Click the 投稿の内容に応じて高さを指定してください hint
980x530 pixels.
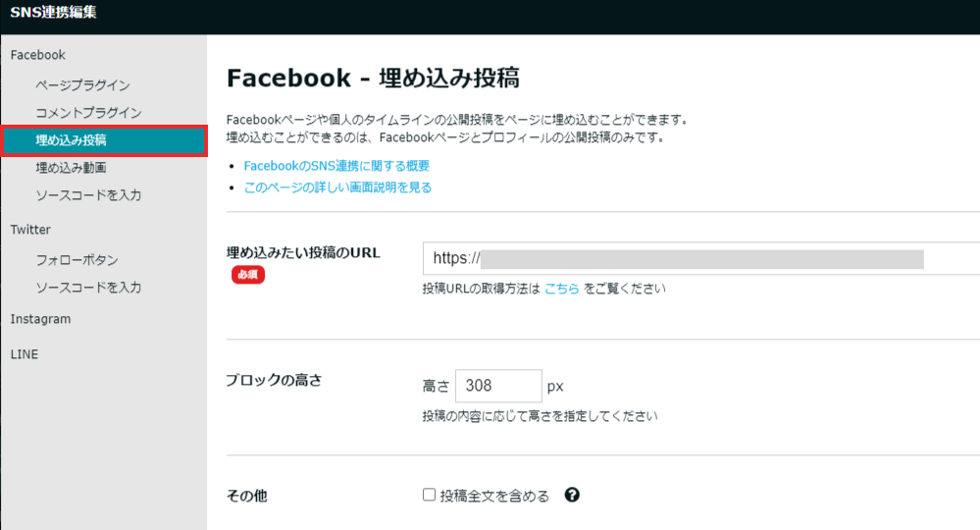[540, 416]
